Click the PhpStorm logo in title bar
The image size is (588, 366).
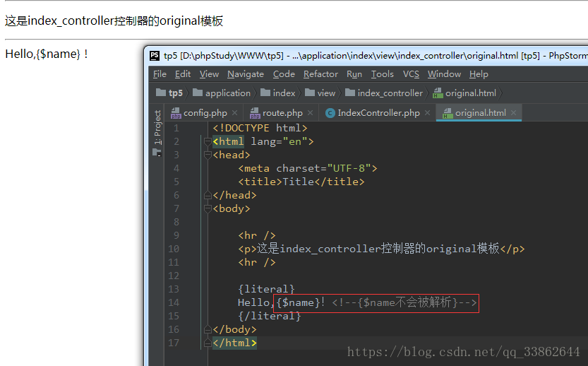click(155, 56)
